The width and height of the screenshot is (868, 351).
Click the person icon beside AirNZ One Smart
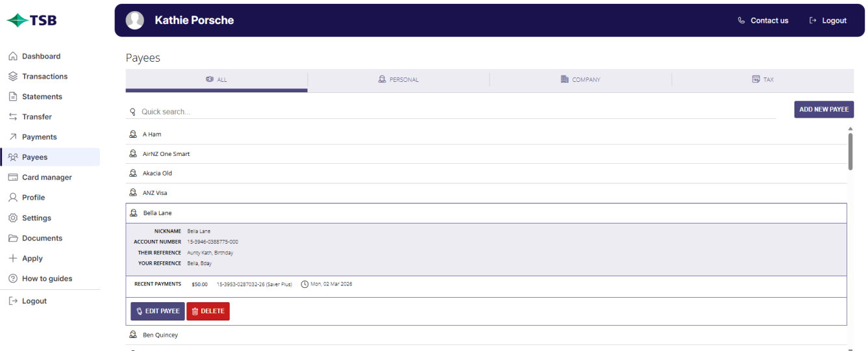coord(133,154)
